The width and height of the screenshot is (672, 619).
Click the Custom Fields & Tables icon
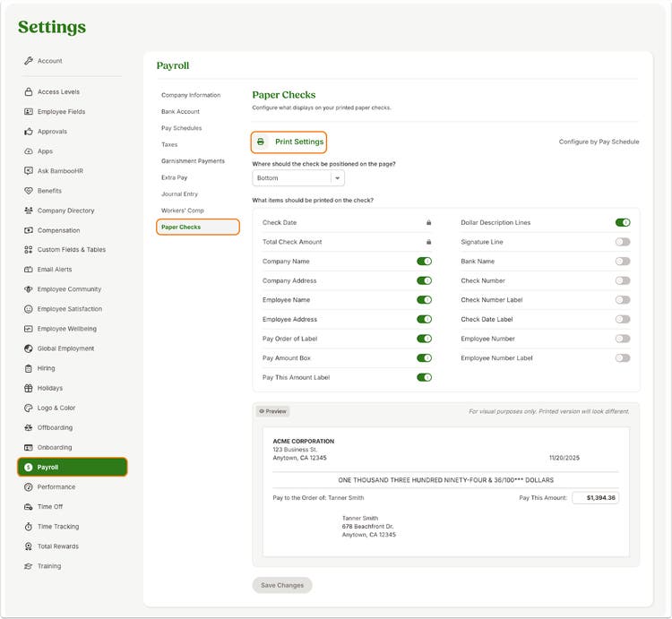29,250
